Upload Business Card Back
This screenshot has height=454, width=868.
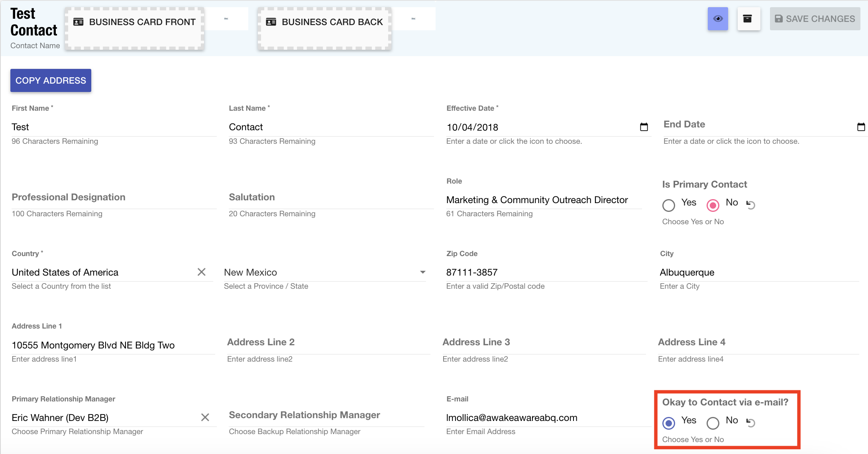pyautogui.click(x=324, y=28)
